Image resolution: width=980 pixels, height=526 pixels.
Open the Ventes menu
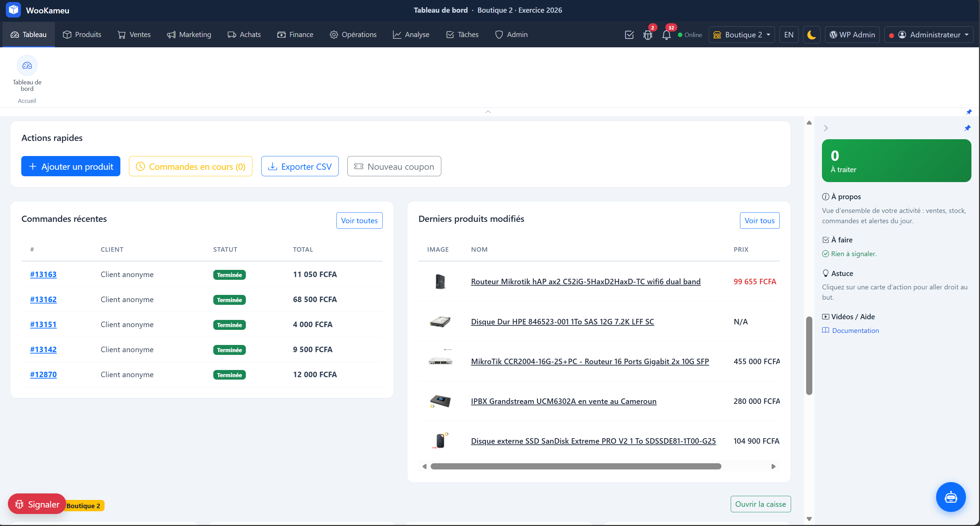[134, 35]
